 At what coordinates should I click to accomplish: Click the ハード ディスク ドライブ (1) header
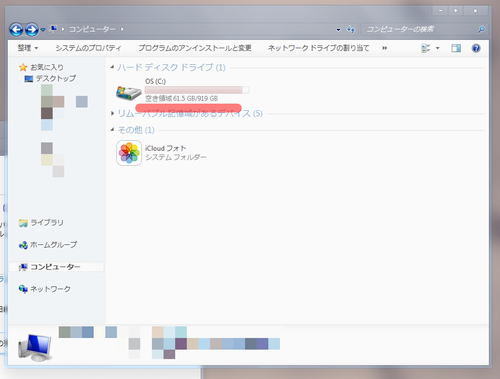point(171,67)
